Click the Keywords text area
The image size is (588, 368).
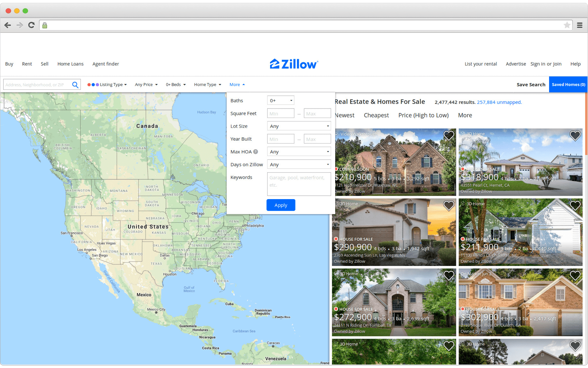299,184
